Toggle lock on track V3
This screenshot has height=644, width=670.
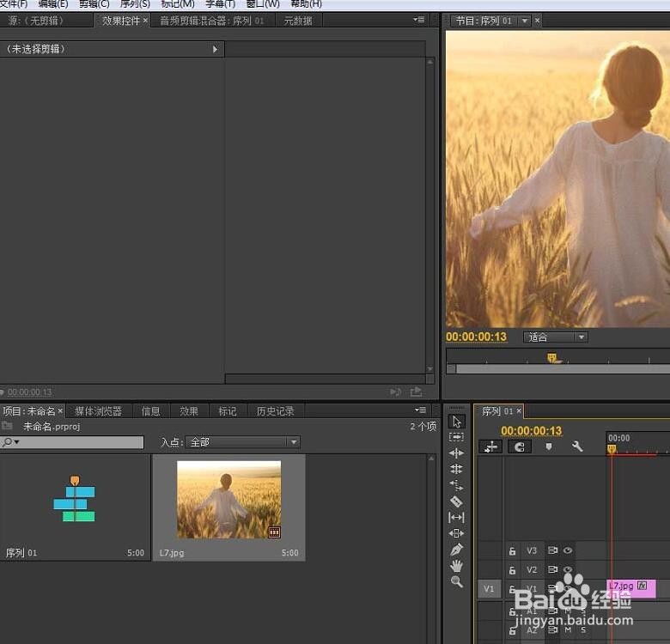point(512,551)
